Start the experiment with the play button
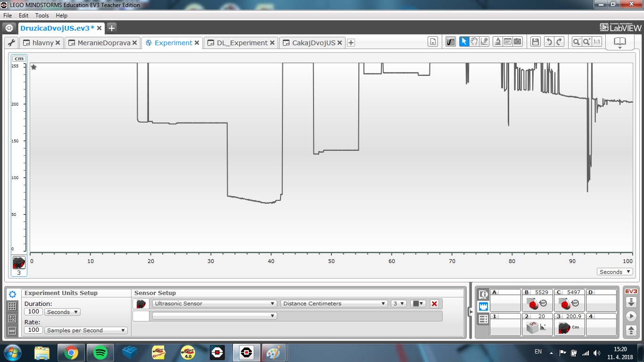Image resolution: width=644 pixels, height=362 pixels. (x=631, y=316)
